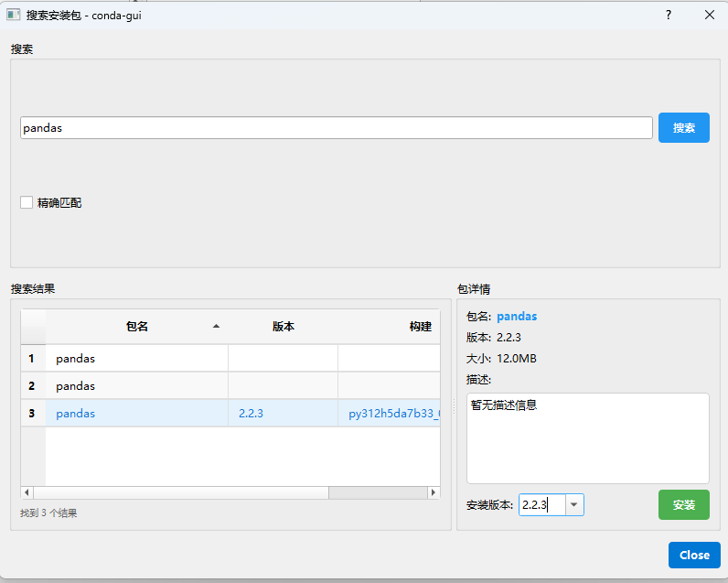
Task: Select pandas in result row 2
Action: click(137, 386)
